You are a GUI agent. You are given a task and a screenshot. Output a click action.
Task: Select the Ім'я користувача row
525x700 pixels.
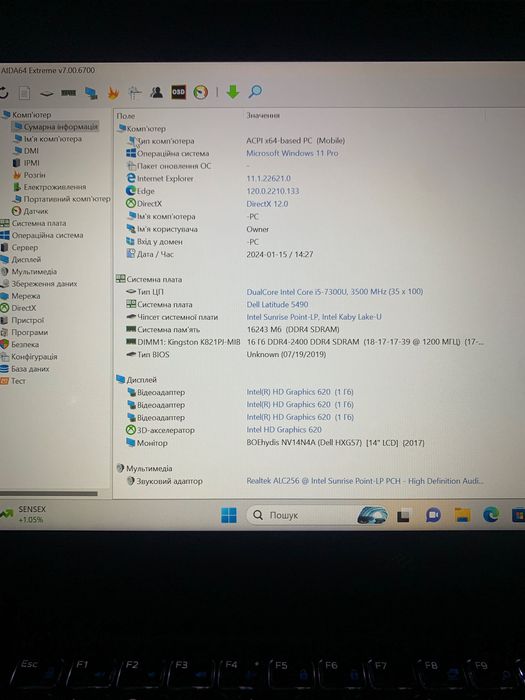point(199,229)
